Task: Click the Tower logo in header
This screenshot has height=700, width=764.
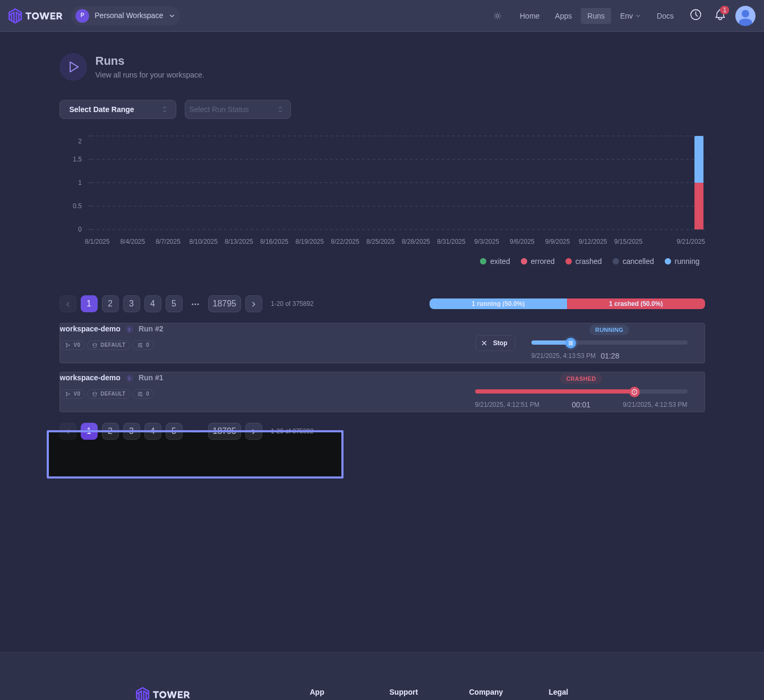Action: (36, 16)
